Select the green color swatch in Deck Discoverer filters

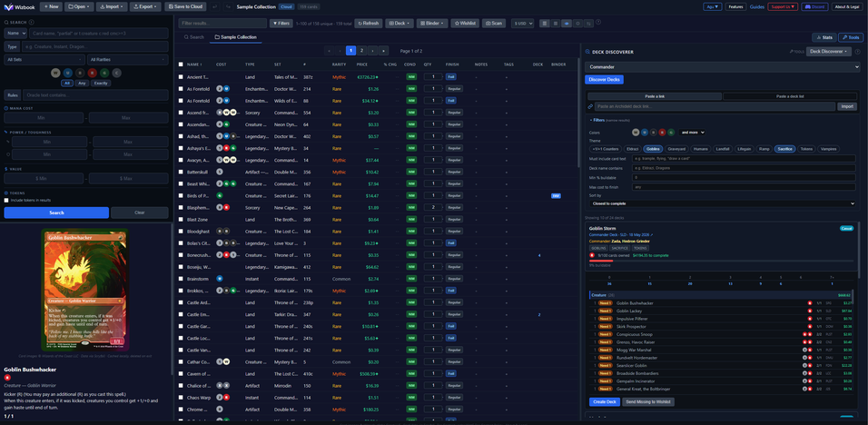pos(671,133)
